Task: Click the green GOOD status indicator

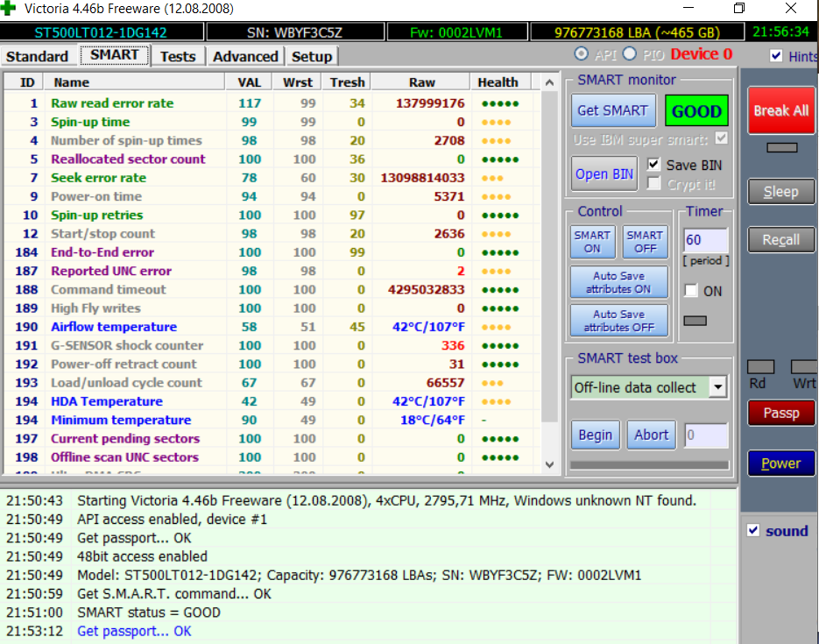Action: click(x=696, y=110)
